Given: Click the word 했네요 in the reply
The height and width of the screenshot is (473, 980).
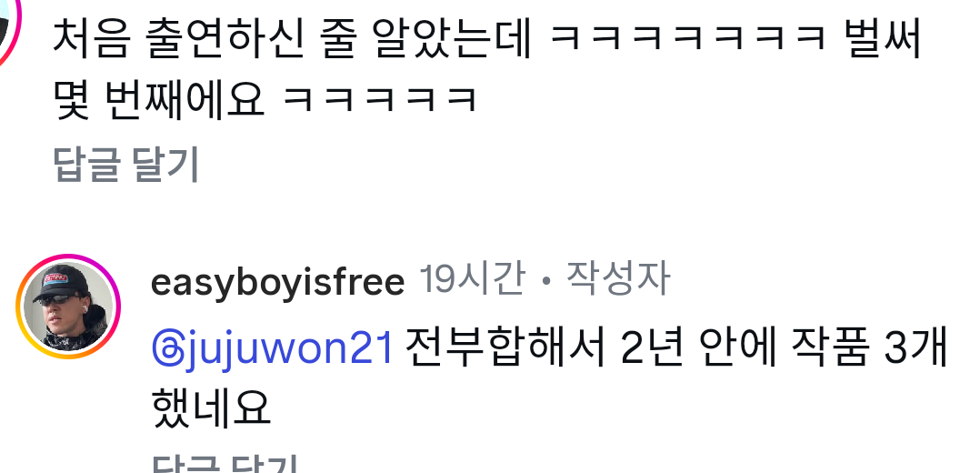Looking at the screenshot, I should [x=211, y=408].
